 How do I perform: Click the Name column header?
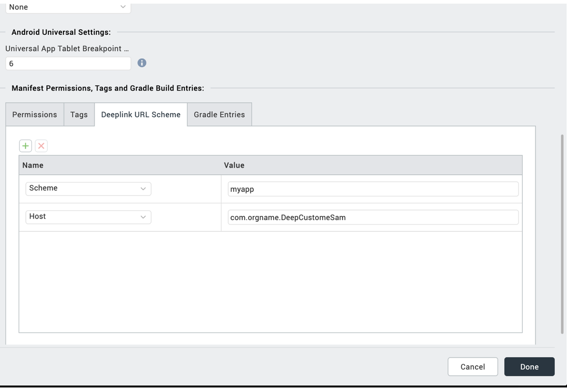(33, 165)
